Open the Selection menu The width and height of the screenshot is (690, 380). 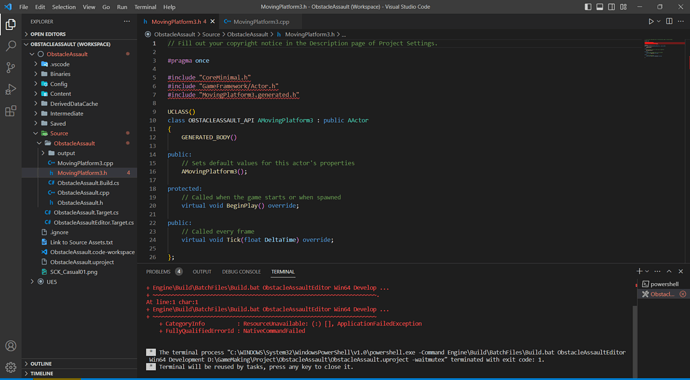64,7
